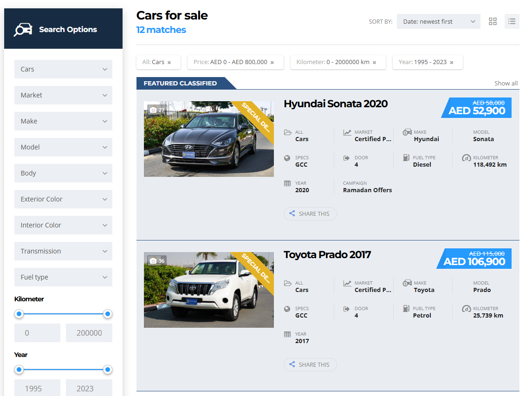The image size is (532, 396).
Task: Click Ramadan Offers campaign text
Action: (x=367, y=190)
